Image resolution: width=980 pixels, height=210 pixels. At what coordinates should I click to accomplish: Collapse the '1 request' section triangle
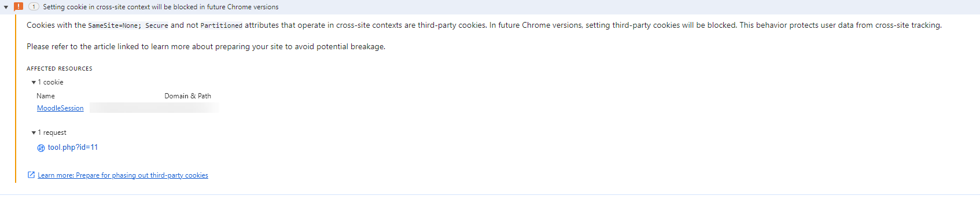tap(34, 132)
